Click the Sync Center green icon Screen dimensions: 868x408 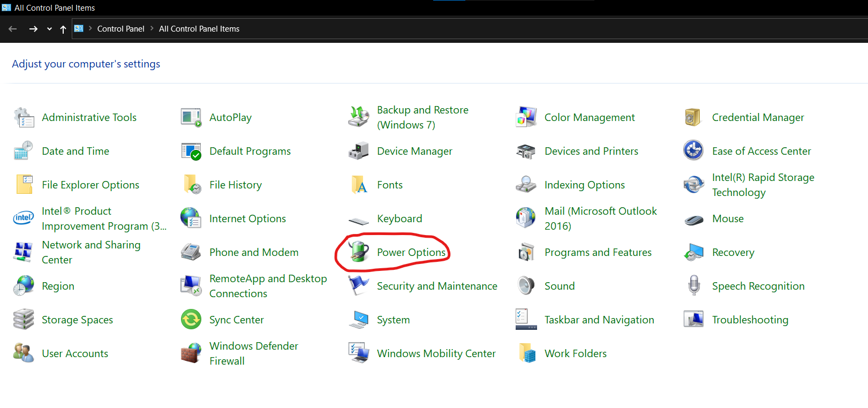tap(191, 320)
